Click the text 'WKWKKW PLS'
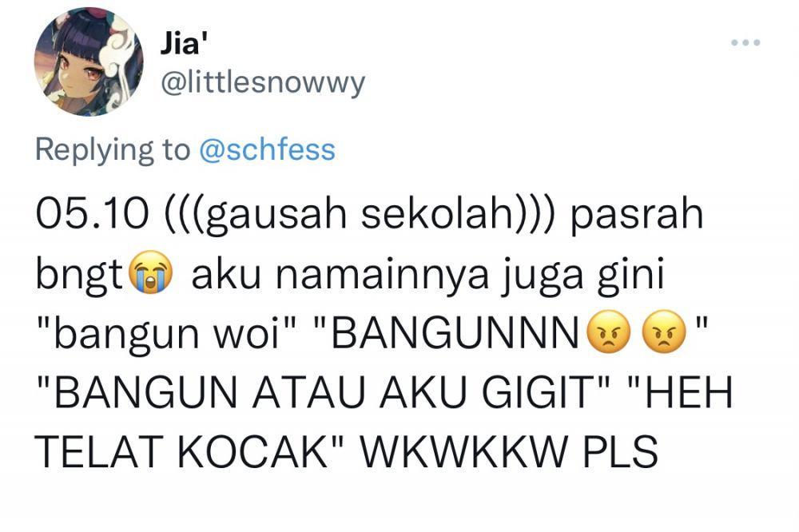This screenshot has height=532, width=799. pos(510,452)
